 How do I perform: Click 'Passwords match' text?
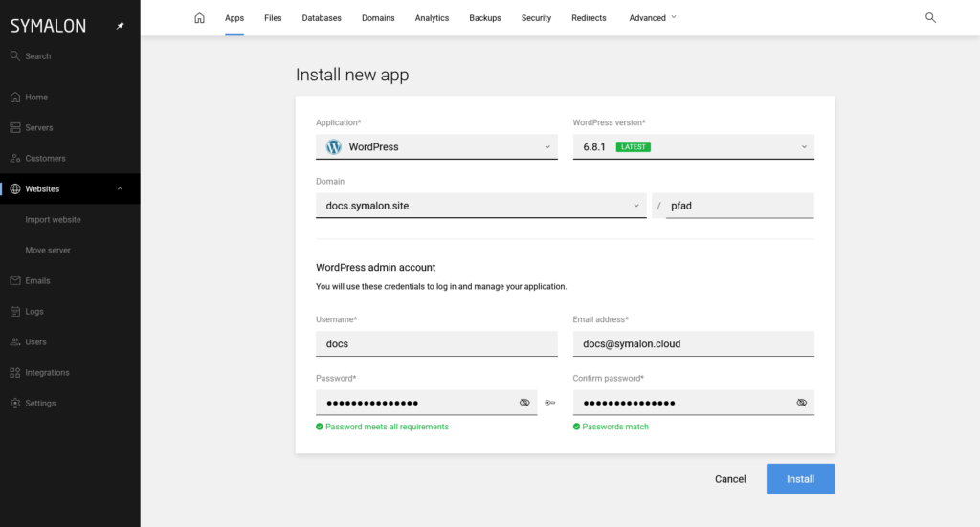(x=615, y=427)
